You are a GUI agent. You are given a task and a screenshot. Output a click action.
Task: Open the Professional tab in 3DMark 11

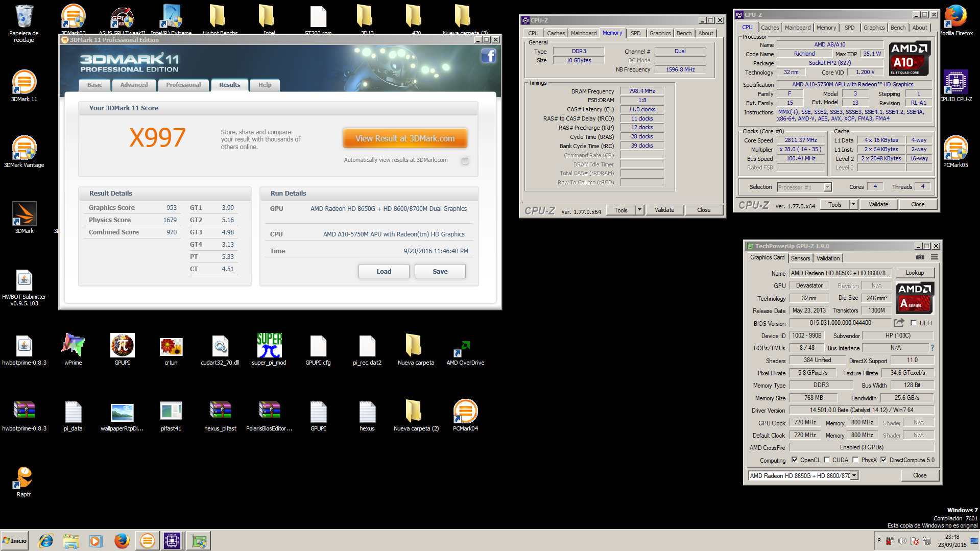click(183, 85)
